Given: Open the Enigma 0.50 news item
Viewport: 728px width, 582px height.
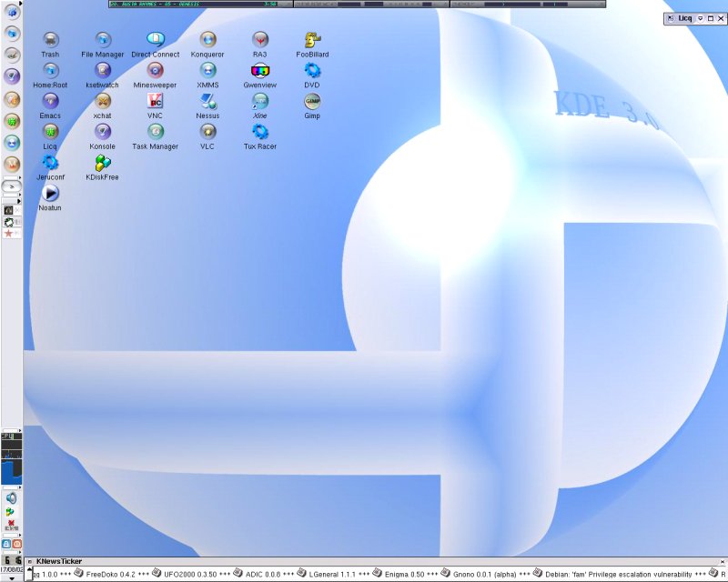Looking at the screenshot, I should 404,574.
